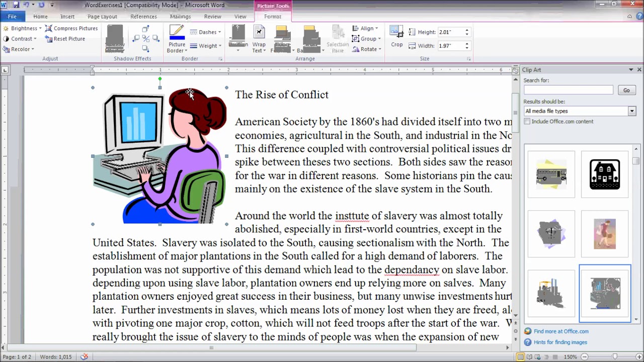Image resolution: width=644 pixels, height=362 pixels.
Task: Select the bus clip art thumbnail
Action: pyautogui.click(x=551, y=174)
